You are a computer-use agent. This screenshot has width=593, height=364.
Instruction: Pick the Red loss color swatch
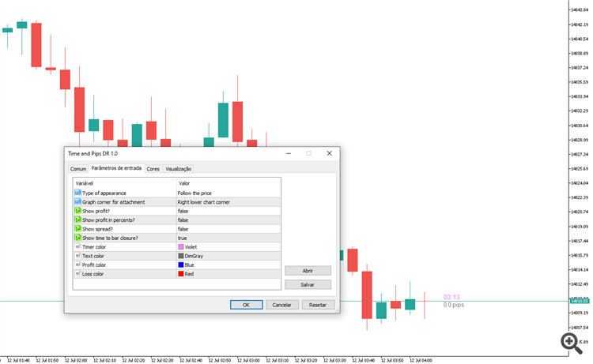(x=181, y=274)
